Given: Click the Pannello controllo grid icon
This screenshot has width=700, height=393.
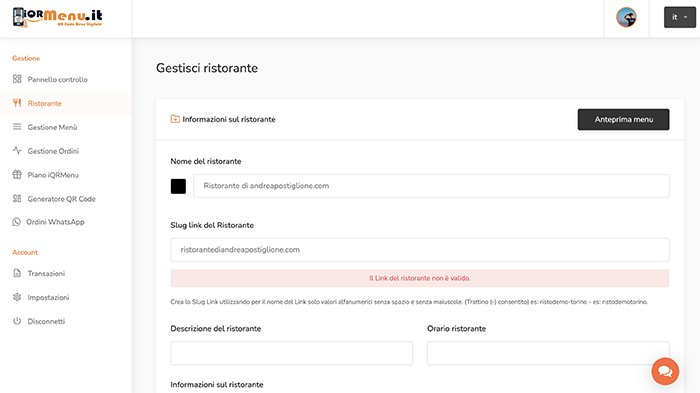Looking at the screenshot, I should coord(17,79).
